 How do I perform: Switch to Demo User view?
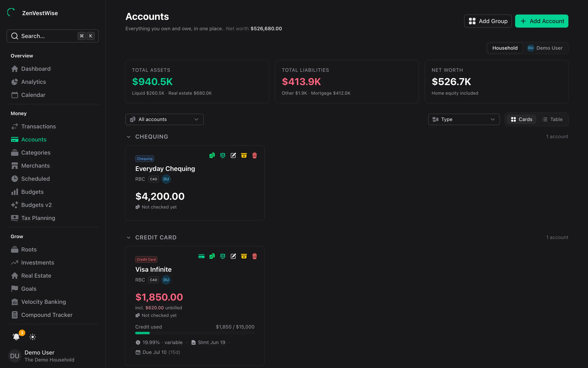[545, 48]
